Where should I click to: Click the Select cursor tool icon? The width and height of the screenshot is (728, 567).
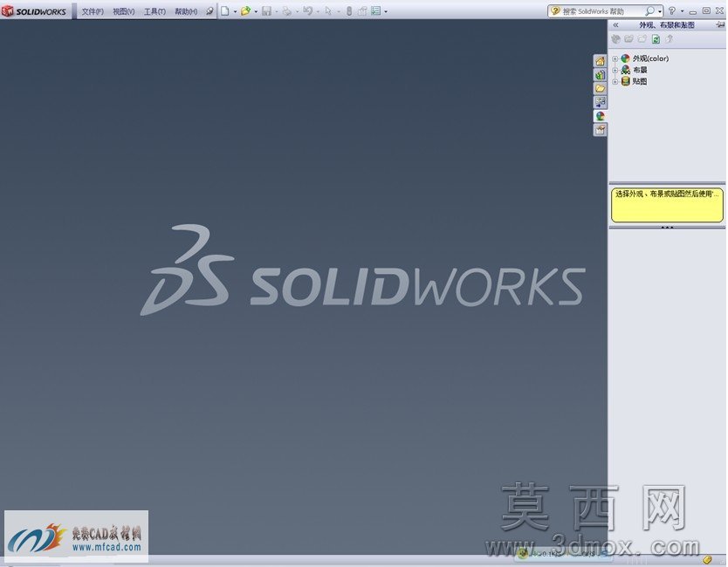[328, 10]
